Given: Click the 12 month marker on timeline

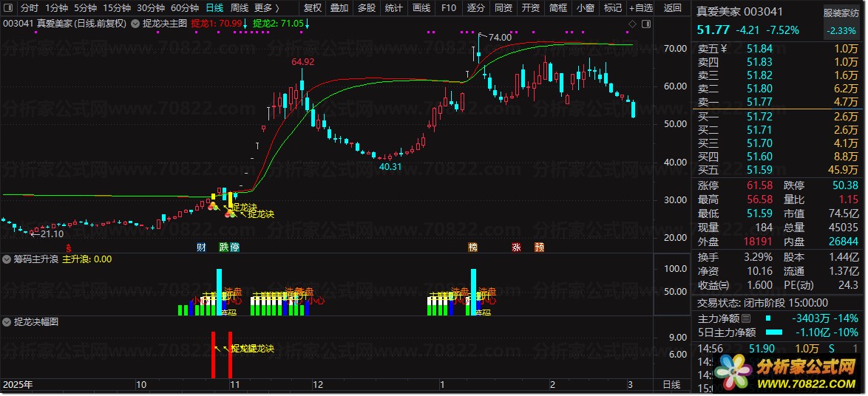Looking at the screenshot, I should tap(317, 384).
